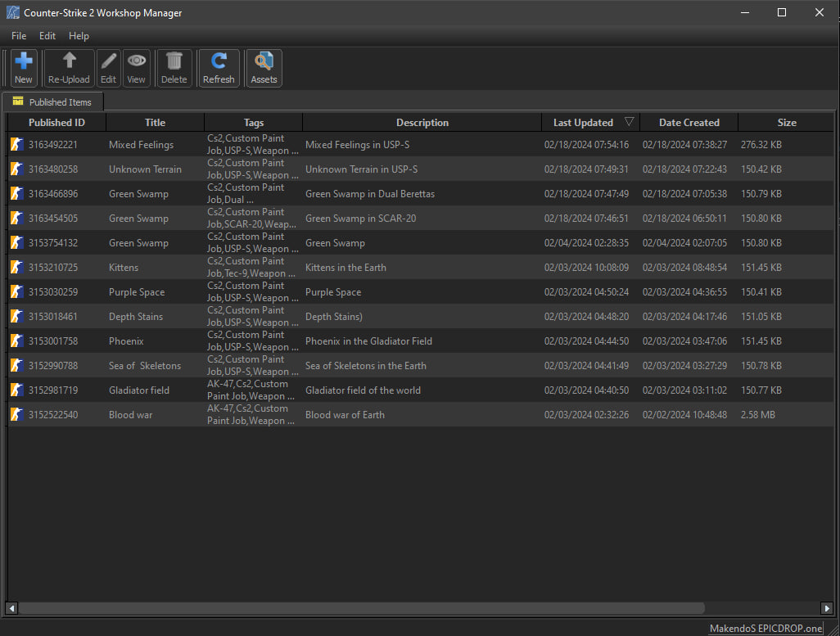Toggle the Last Updated sort arrow

point(630,122)
